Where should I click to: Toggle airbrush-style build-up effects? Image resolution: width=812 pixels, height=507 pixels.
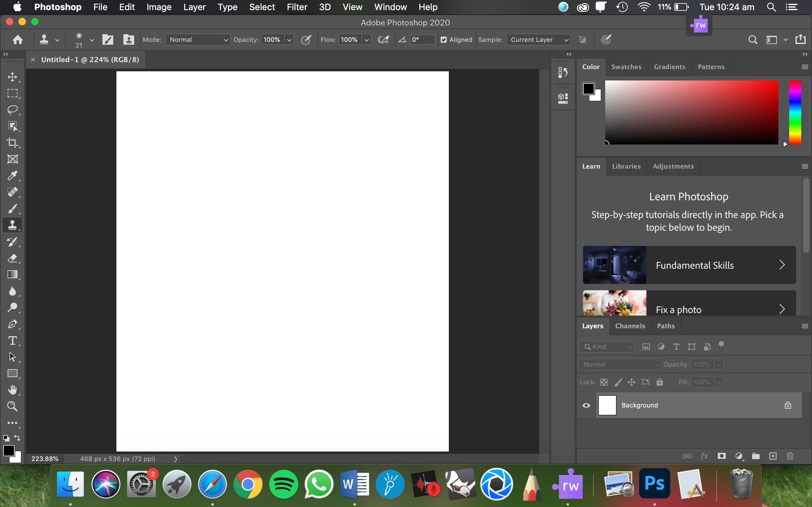click(x=383, y=40)
